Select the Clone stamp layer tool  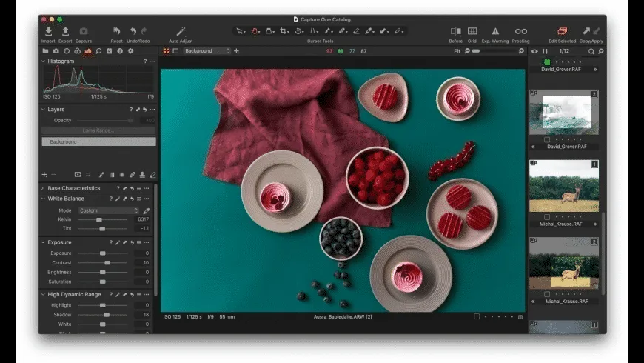[142, 175]
